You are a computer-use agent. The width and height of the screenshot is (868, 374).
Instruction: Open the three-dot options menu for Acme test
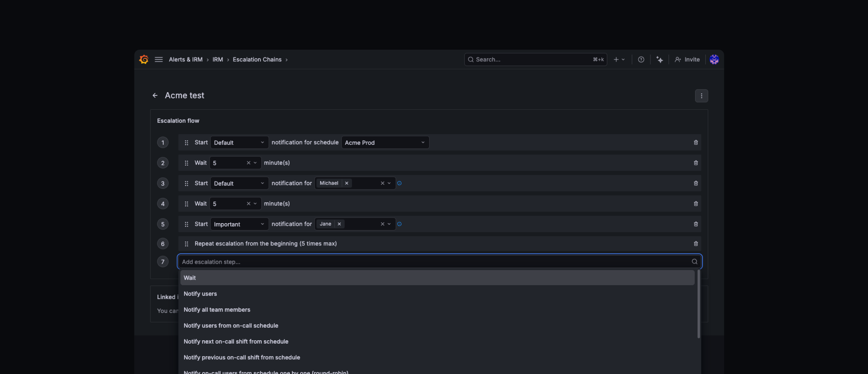point(701,95)
